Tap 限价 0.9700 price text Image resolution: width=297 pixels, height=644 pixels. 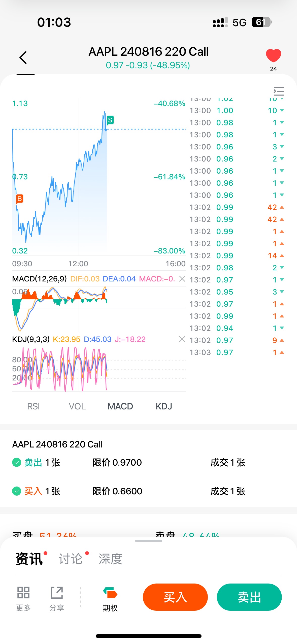click(x=117, y=463)
